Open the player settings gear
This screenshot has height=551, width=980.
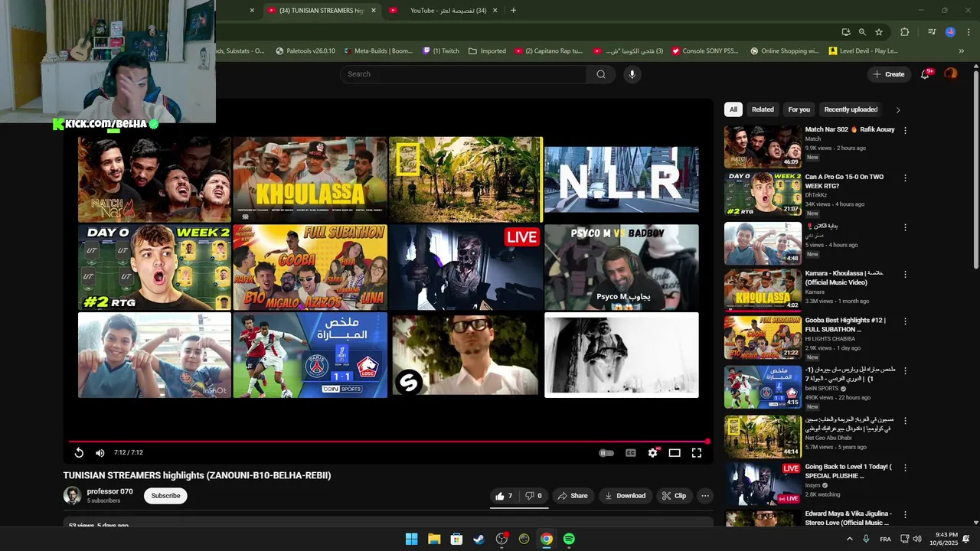point(652,453)
